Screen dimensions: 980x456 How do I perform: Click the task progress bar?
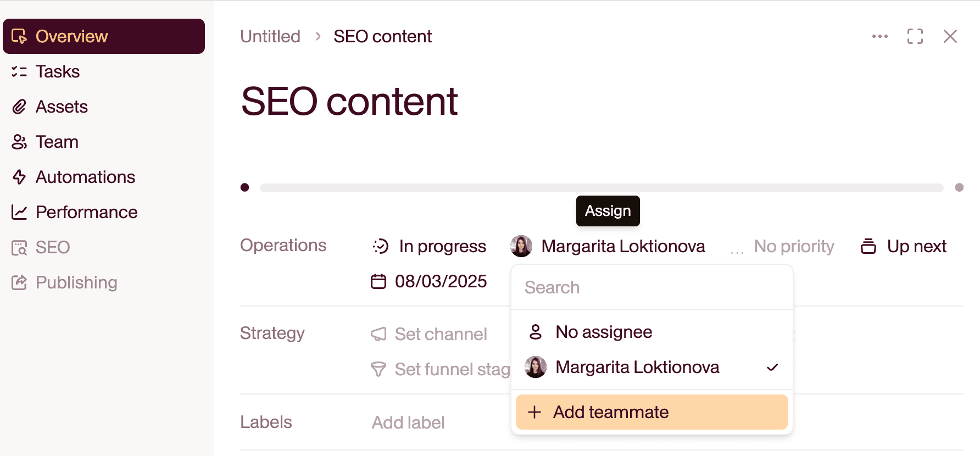pos(601,188)
